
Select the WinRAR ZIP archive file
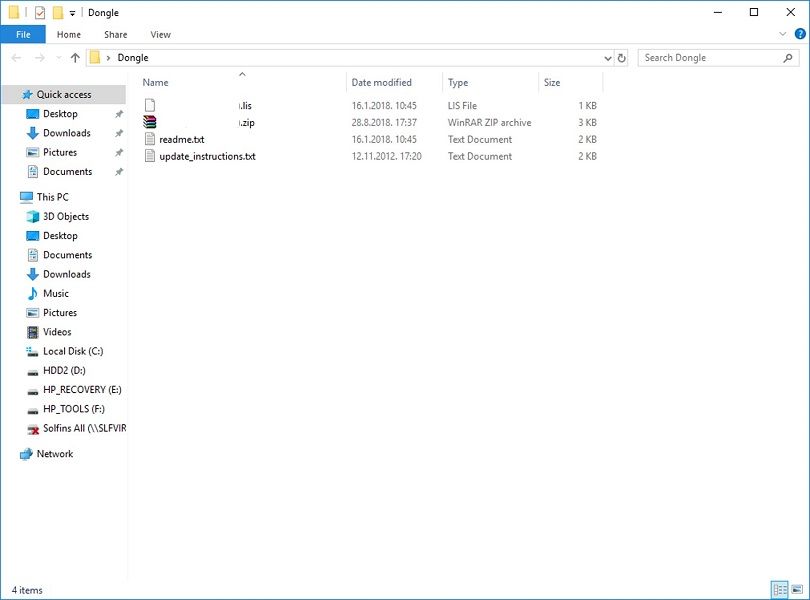(x=197, y=122)
